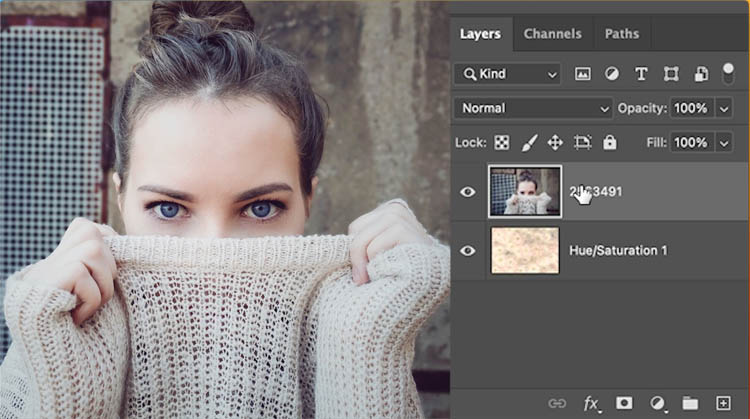Create a new group folder icon
The width and height of the screenshot is (750, 419).
689,403
